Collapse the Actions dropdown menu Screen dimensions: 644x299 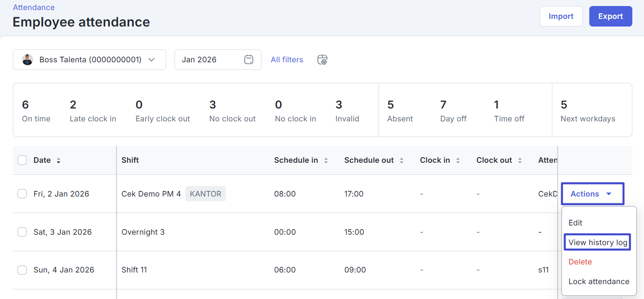(x=592, y=194)
